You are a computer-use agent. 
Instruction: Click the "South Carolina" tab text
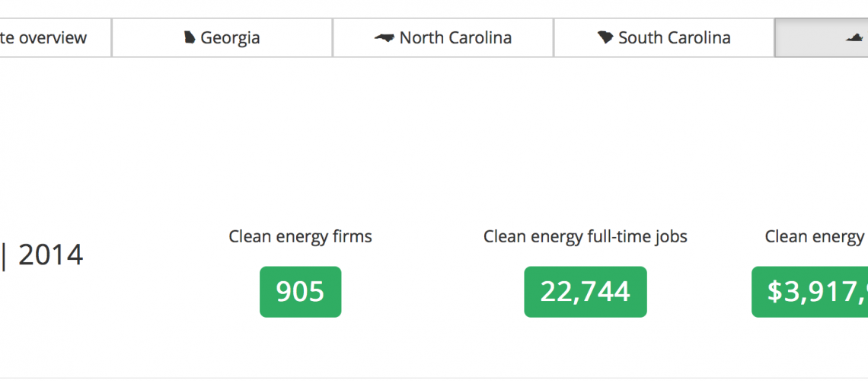pos(674,37)
